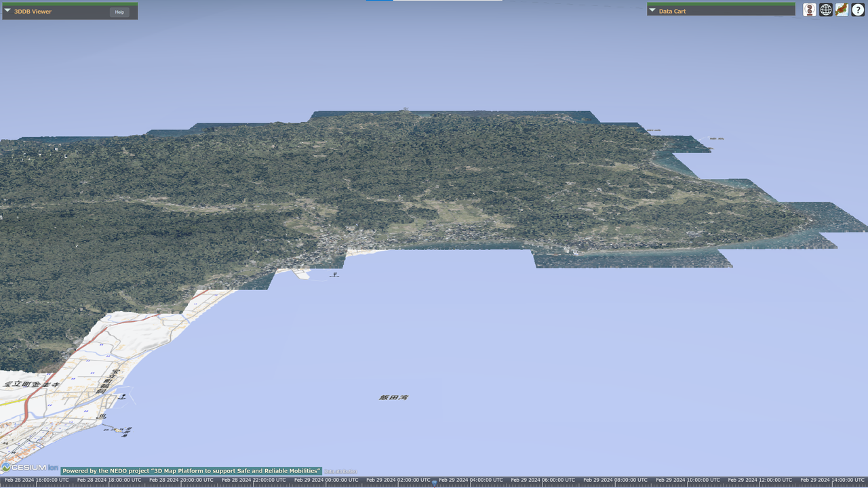This screenshot has width=868, height=488.
Task: Click the Data Cart title text
Action: [x=672, y=12]
